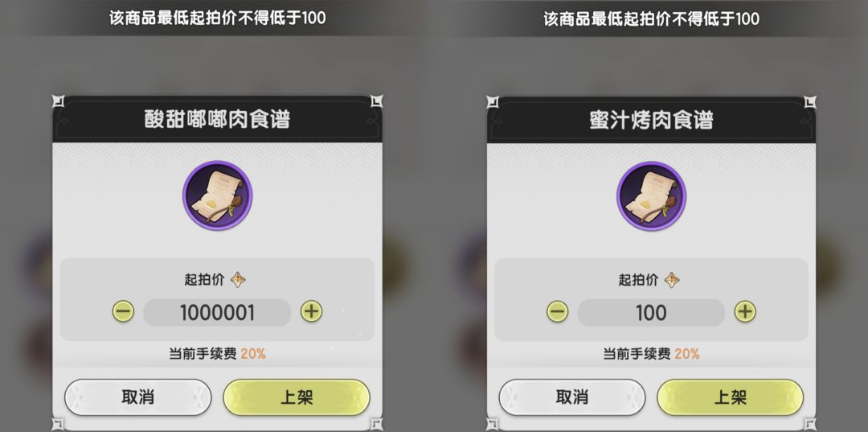Click the 酸甜嘟嘟肉食谱 dialog title
868x432 pixels.
[x=217, y=120]
